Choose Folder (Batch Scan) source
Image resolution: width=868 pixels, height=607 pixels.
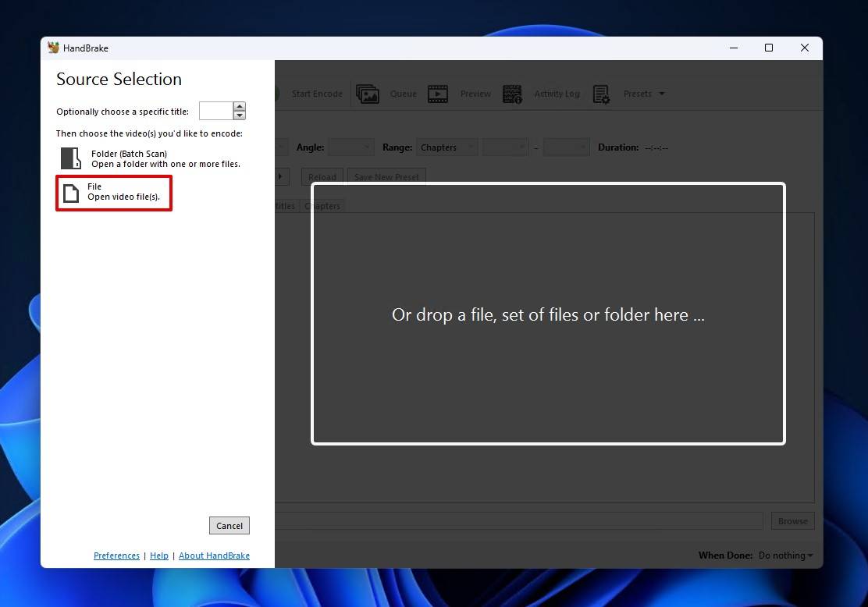point(151,159)
